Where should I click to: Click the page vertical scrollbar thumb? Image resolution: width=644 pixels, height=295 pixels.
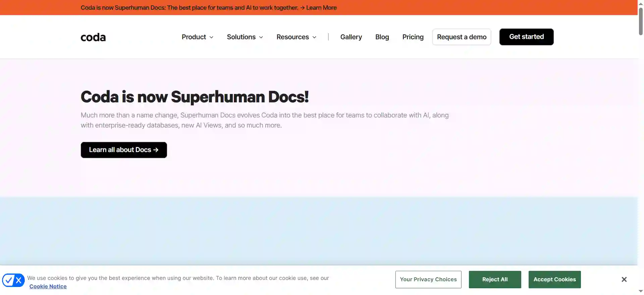click(641, 21)
